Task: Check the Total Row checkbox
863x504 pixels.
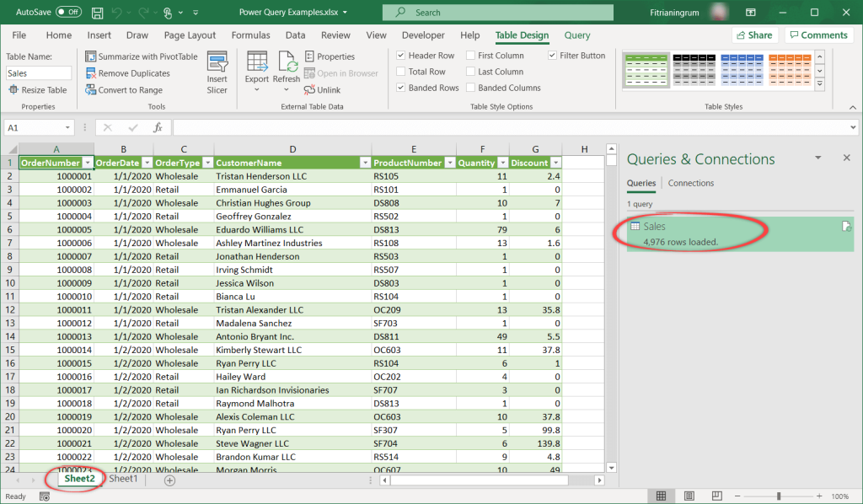Action: 400,72
